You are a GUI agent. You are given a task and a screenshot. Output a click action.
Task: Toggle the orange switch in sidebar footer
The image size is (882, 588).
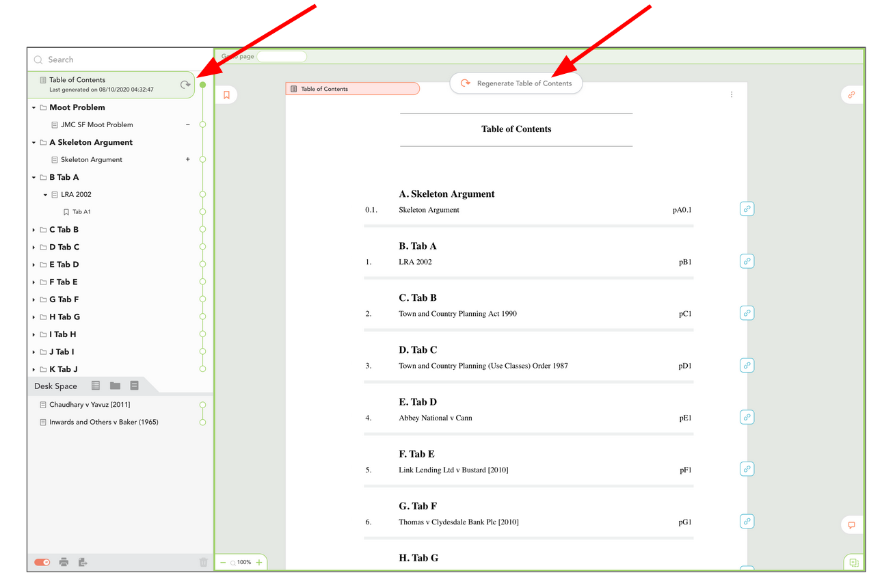coord(42,562)
